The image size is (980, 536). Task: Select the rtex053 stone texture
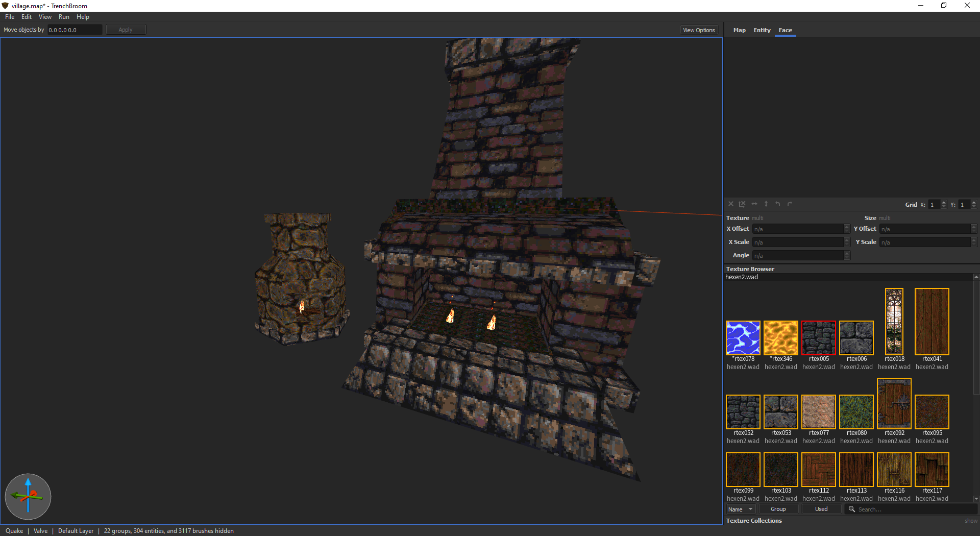[x=781, y=412]
